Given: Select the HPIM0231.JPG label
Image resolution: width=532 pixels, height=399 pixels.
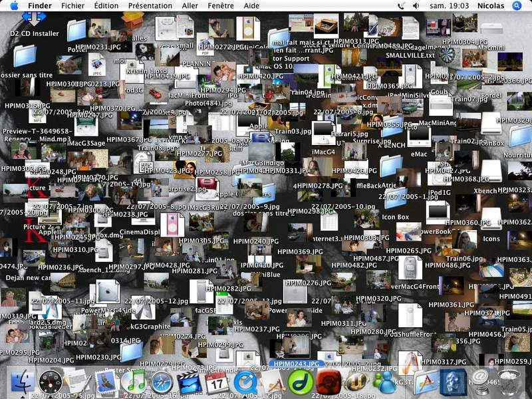Looking at the screenshot, I should 98,47.
